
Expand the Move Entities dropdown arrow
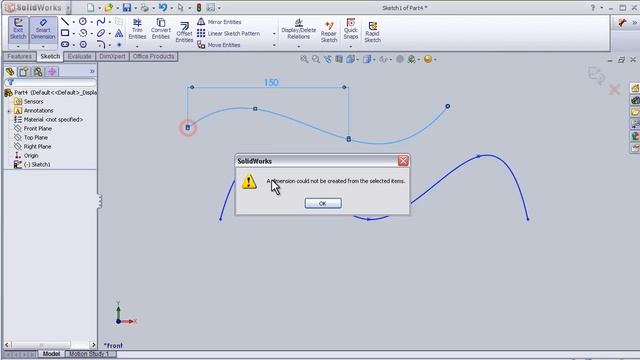(274, 45)
